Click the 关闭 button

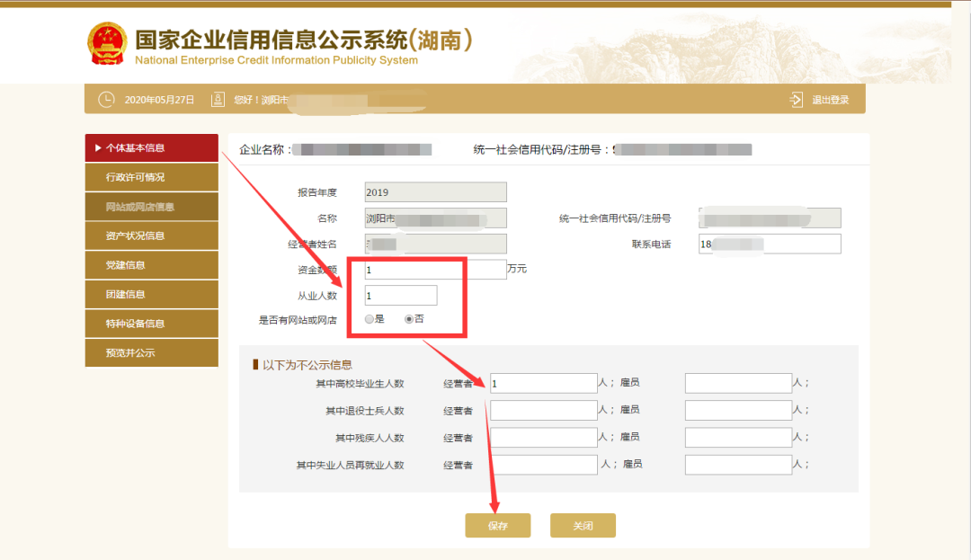pos(583,526)
